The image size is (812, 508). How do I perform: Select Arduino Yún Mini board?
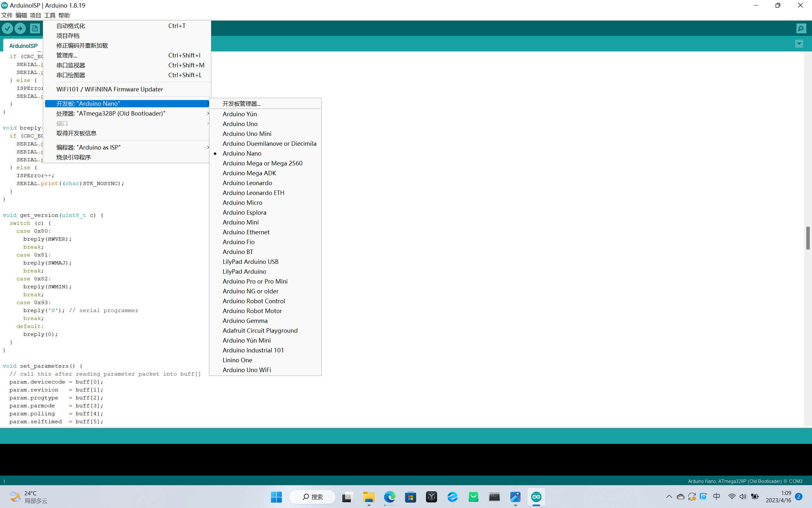pyautogui.click(x=265, y=340)
